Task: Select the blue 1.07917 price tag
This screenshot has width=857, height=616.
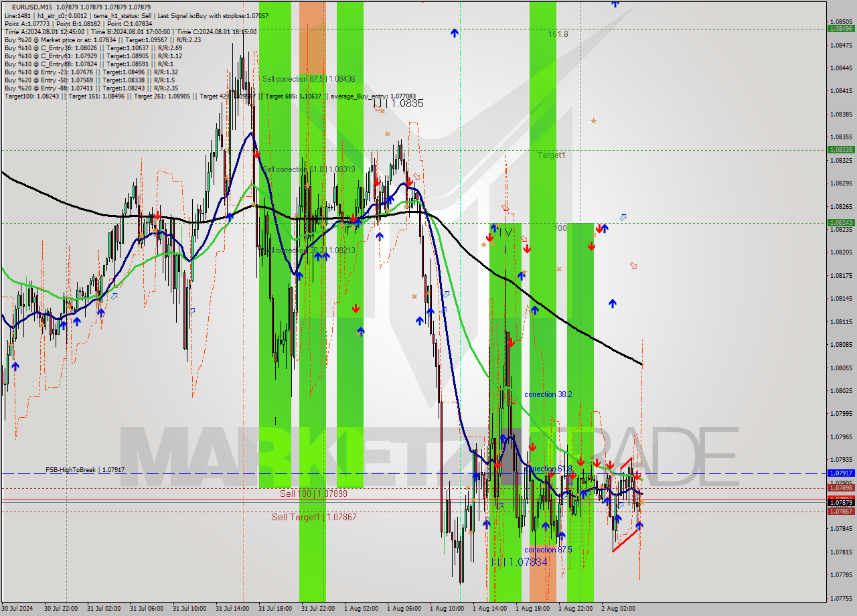Action: 841,473
